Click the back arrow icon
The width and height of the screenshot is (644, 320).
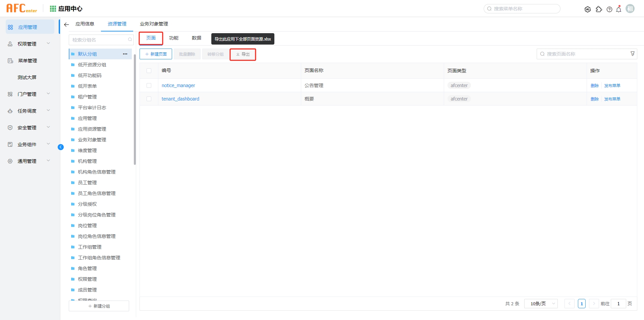(x=66, y=24)
